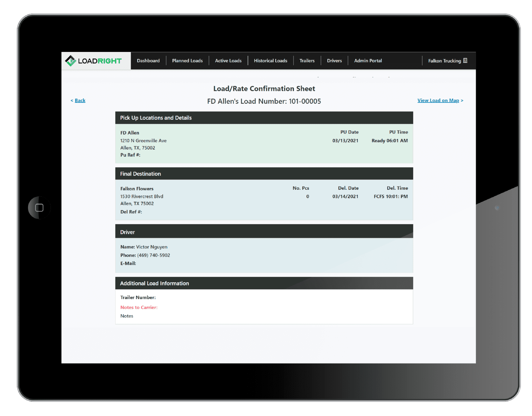Switch to the Drivers page
This screenshot has height=416, width=532.
334,61
